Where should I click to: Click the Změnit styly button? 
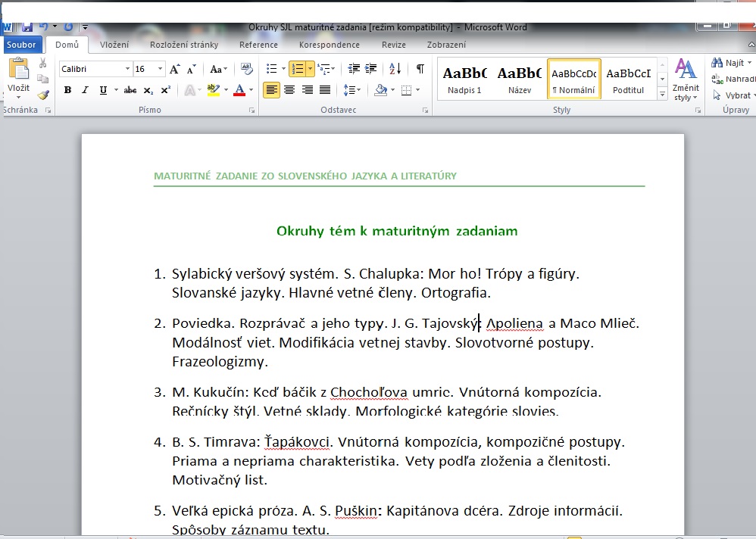(686, 79)
